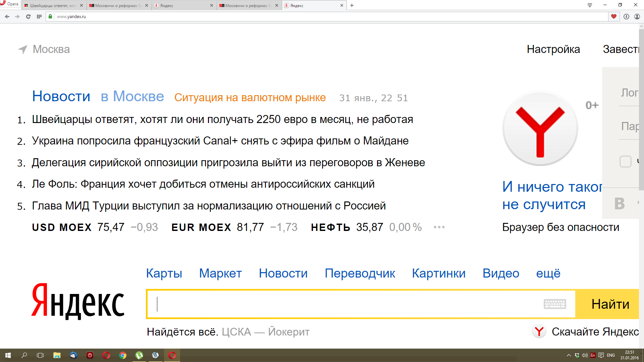Open the Syrian opposition Женеве headline
The image size is (644, 362).
pyautogui.click(x=228, y=163)
